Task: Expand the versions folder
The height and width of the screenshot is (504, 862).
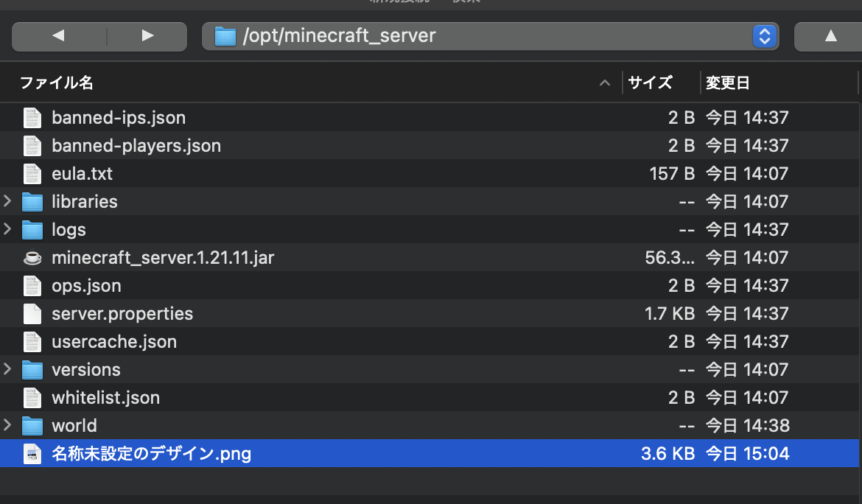Action: pos(7,369)
